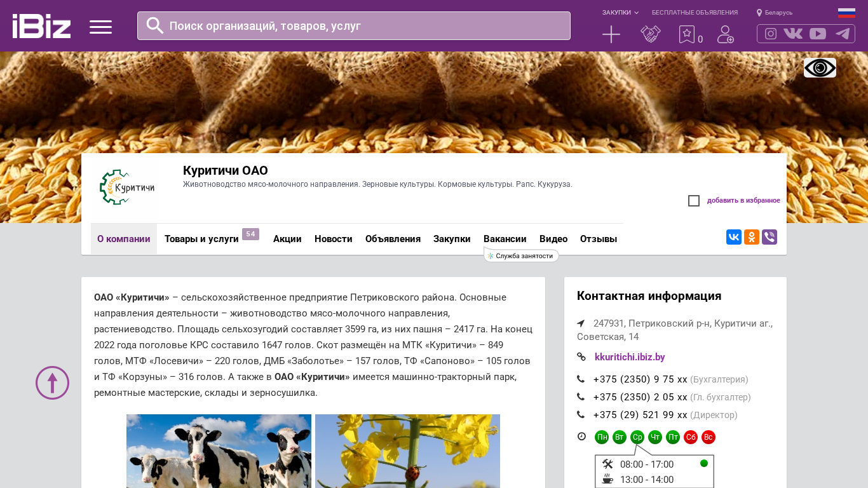
Task: Select Friday (Пт) schedule day
Action: (x=673, y=437)
